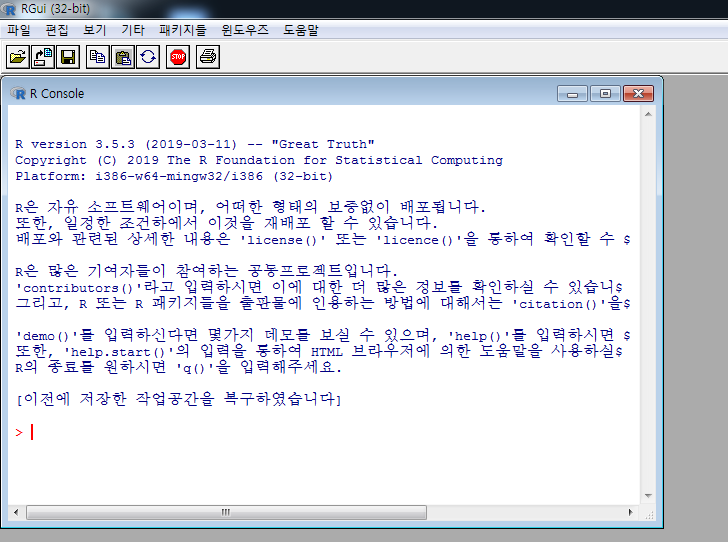Click the horizontal scrollbar thumb of the console
728x542 pixels.
pos(226,512)
